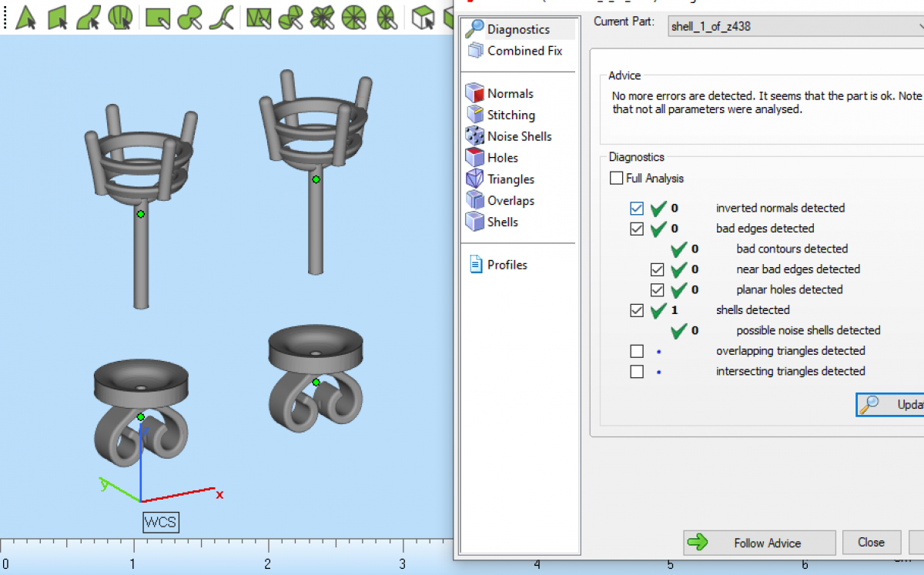
Task: Pick the shell selection tool icon
Action: tap(120, 17)
